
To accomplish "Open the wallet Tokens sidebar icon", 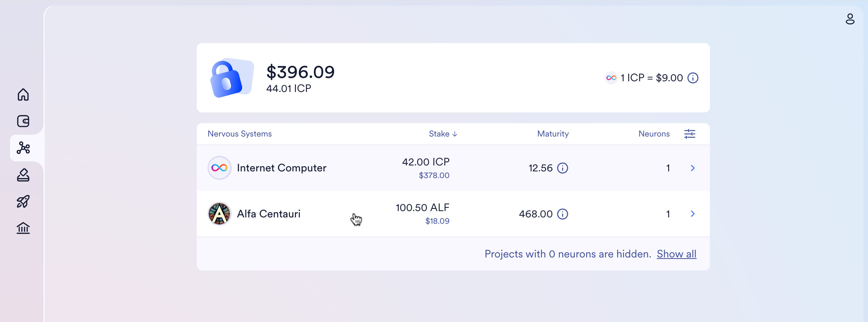I will click(x=23, y=121).
